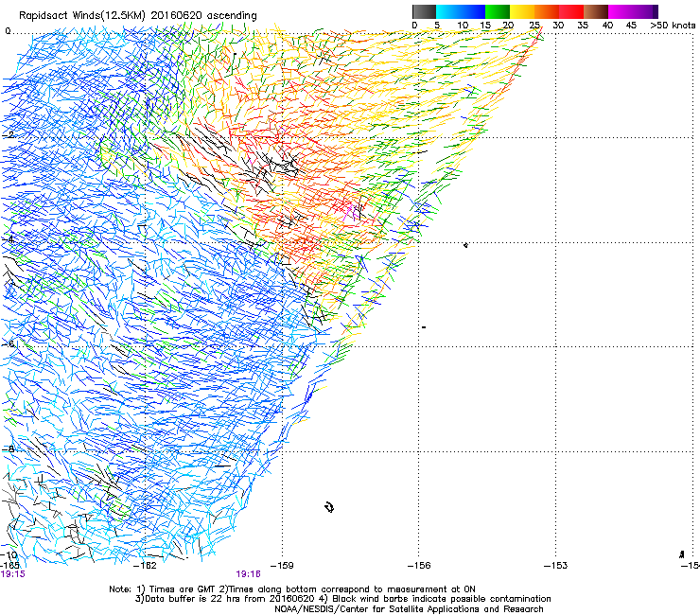The width and height of the screenshot is (700, 615).
Task: Pick the brown 35–40 knots legend swatch
Action: (x=596, y=11)
